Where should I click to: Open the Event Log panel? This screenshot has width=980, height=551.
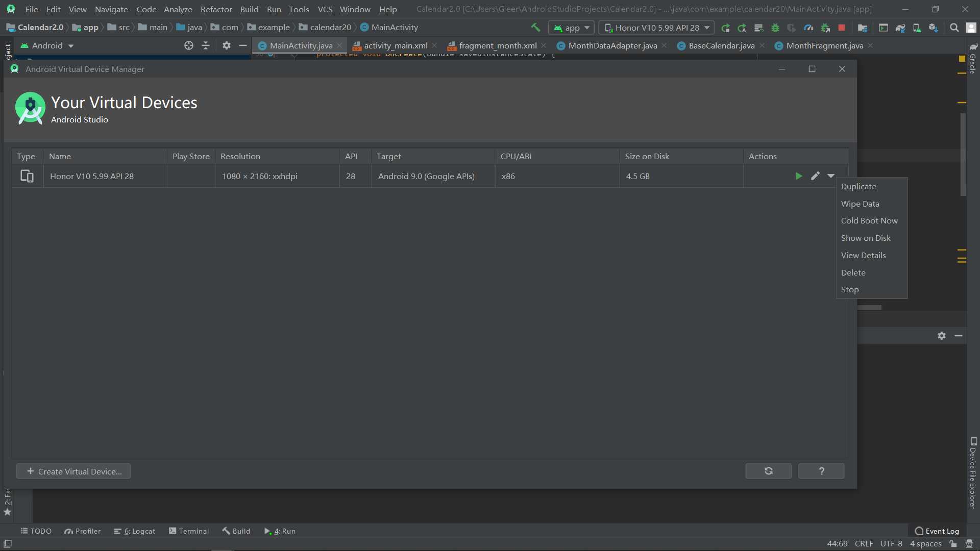click(937, 531)
